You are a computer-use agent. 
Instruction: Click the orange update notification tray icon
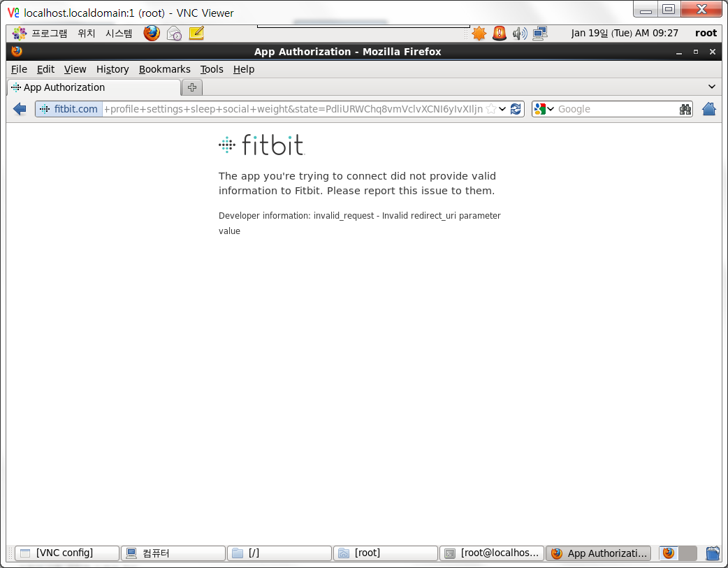pos(479,34)
